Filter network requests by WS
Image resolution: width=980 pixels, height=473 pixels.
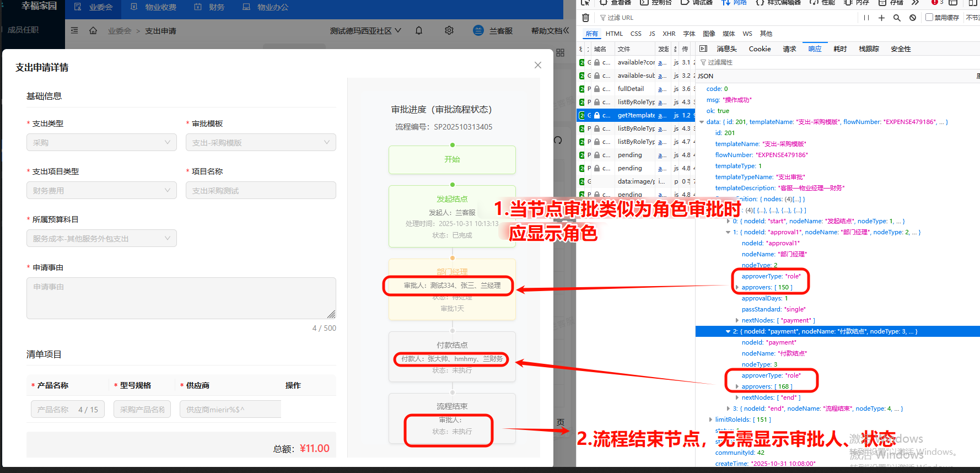(747, 34)
